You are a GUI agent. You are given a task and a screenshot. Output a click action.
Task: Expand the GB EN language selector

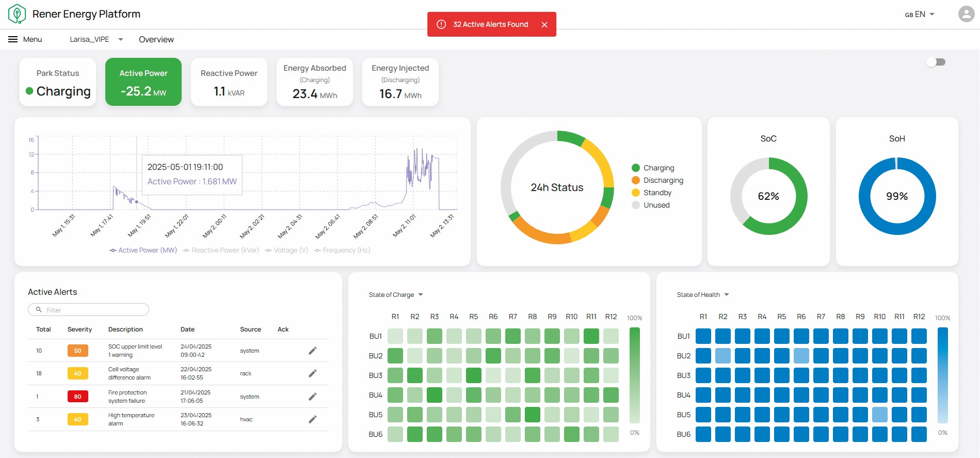(920, 14)
